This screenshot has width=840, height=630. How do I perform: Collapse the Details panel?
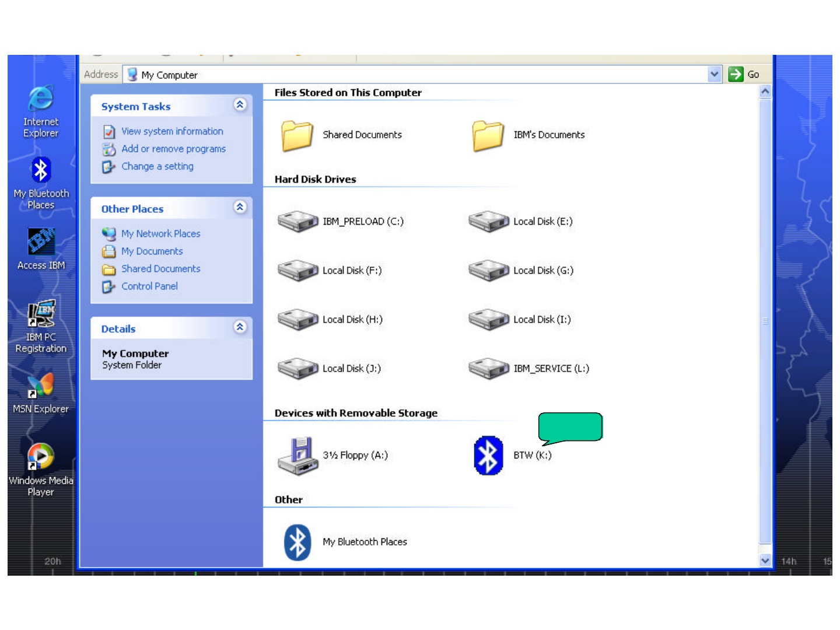click(x=240, y=327)
